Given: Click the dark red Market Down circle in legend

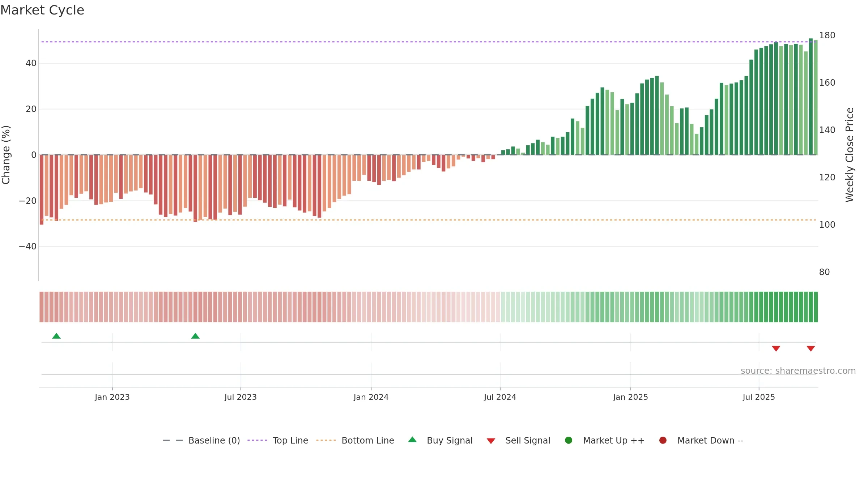Looking at the screenshot, I should coord(663,440).
